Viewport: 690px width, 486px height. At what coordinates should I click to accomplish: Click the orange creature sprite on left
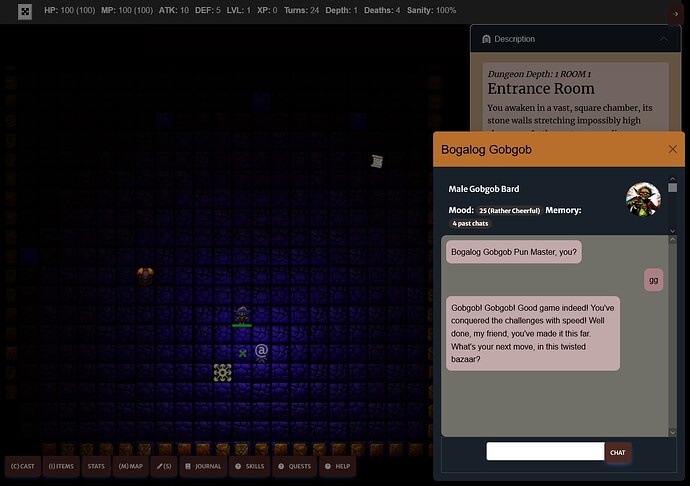click(x=145, y=276)
